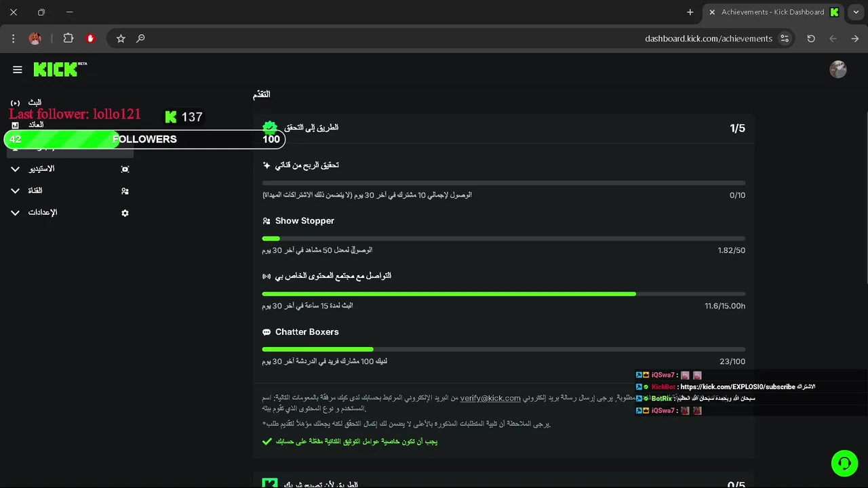Screen dimensions: 868x488
Task: Expand the الاستديو sidebar section
Action: click(16, 169)
